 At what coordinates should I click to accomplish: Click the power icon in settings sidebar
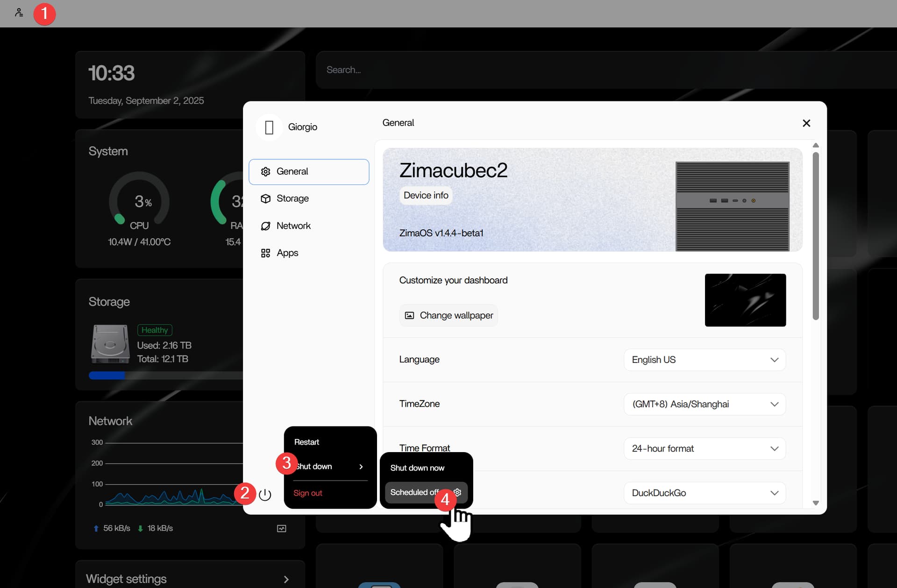click(x=265, y=495)
